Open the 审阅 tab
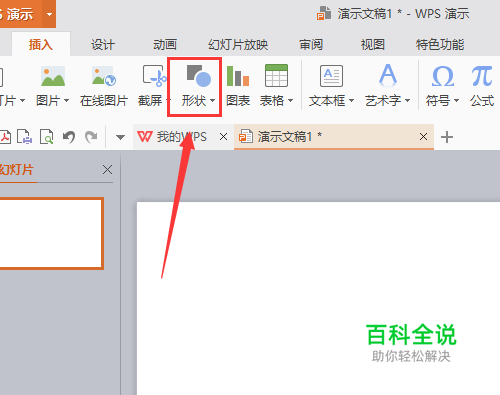This screenshot has height=395, width=500. (311, 44)
